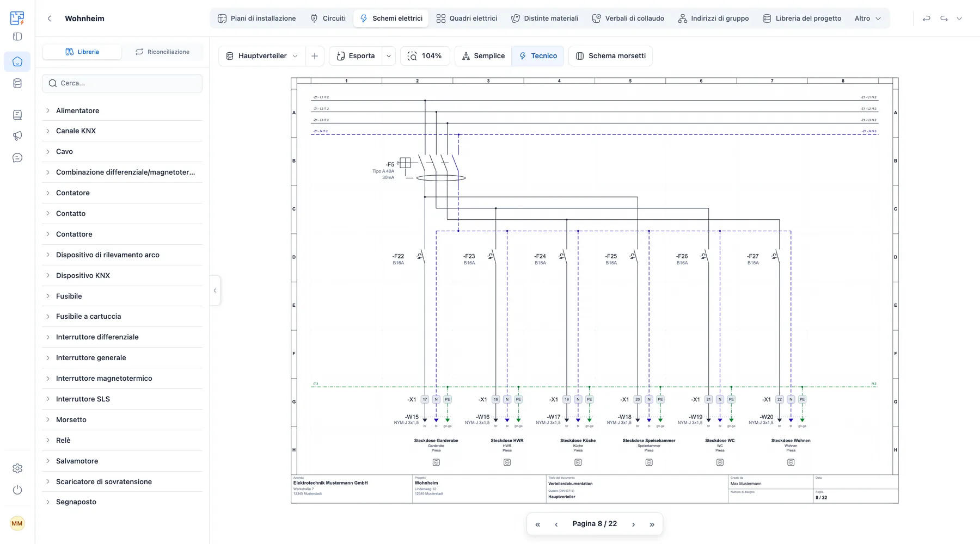The width and height of the screenshot is (980, 544).
Task: Open the Esporta options arrow
Action: pyautogui.click(x=389, y=56)
